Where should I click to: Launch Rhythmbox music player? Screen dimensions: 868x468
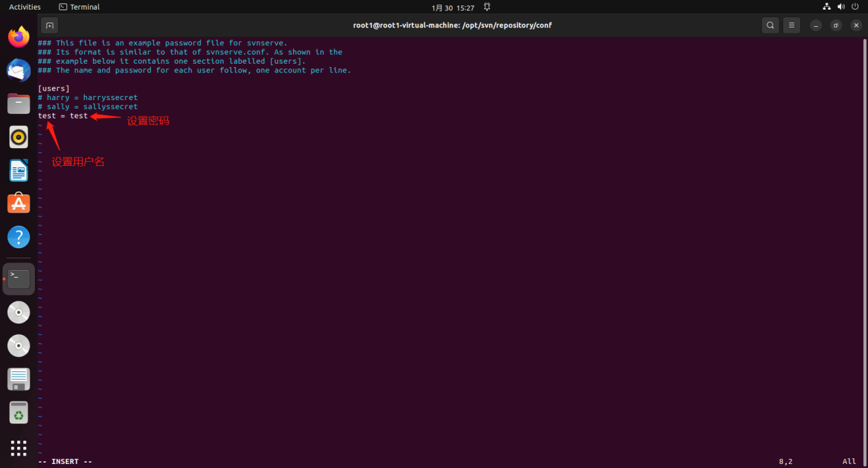tap(18, 137)
